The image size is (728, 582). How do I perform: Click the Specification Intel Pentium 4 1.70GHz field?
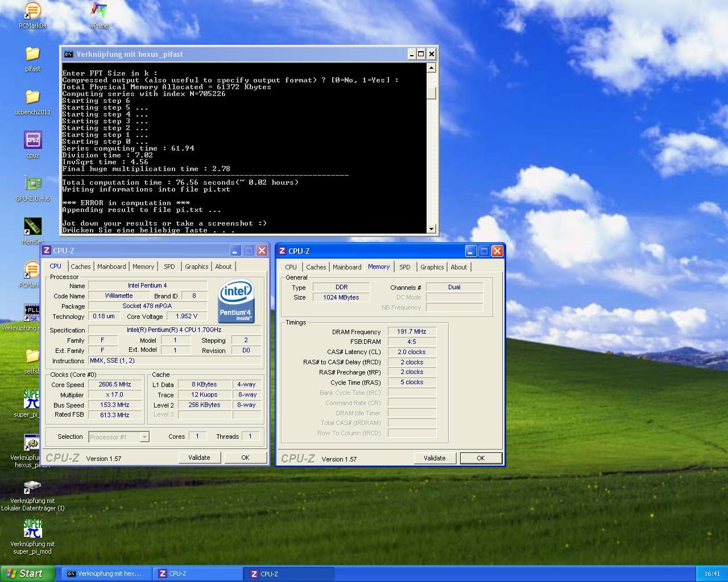(x=175, y=330)
